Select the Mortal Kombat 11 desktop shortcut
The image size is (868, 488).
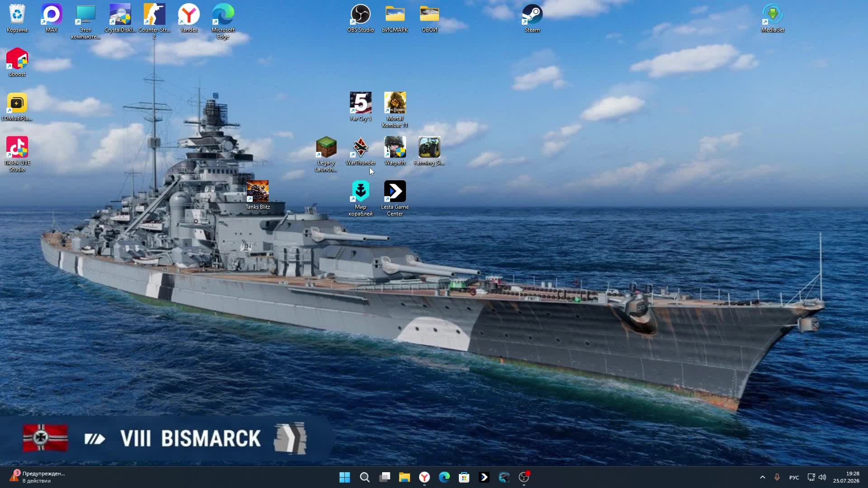point(395,110)
